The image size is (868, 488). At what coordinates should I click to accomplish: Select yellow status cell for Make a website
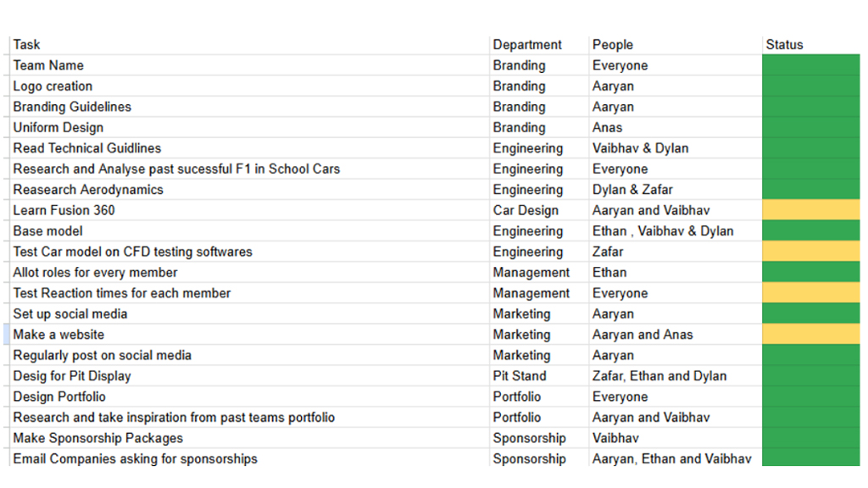(x=811, y=334)
